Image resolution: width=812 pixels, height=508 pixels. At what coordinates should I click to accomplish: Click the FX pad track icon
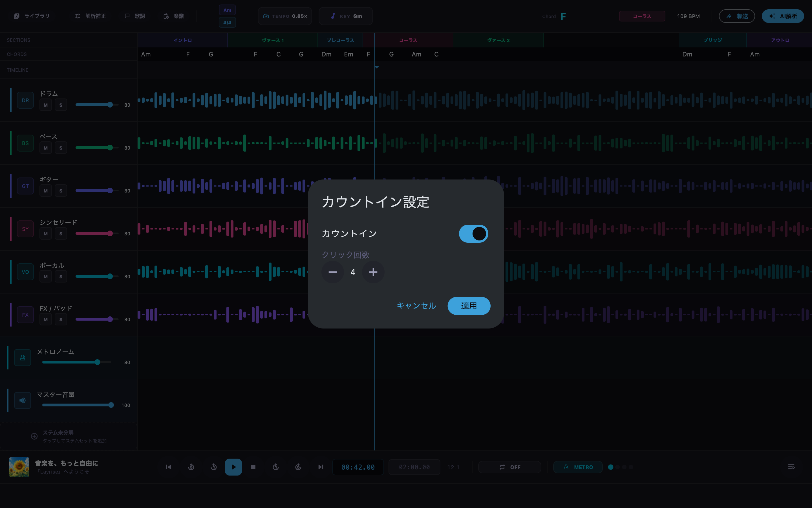[x=25, y=315]
